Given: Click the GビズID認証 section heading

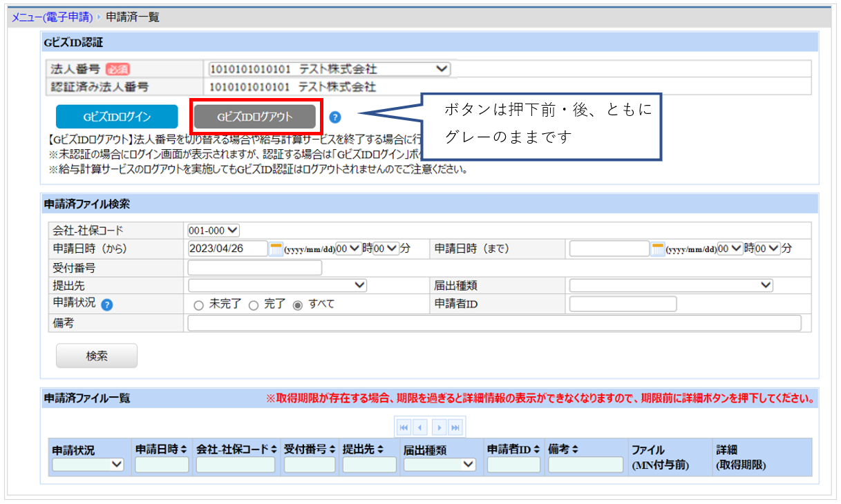Looking at the screenshot, I should (x=73, y=42).
